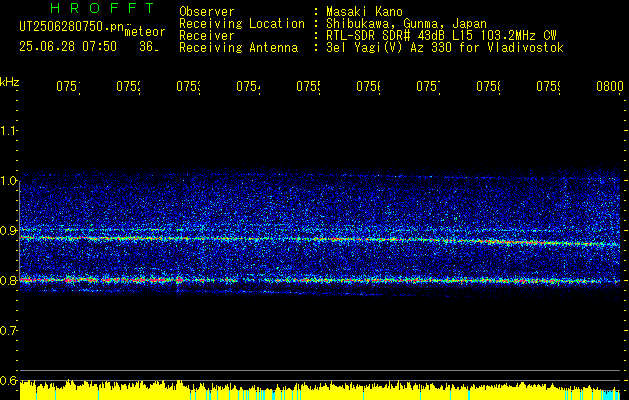Click the 0.7 kHz axis label
The width and height of the screenshot is (629, 400).
coord(8,331)
